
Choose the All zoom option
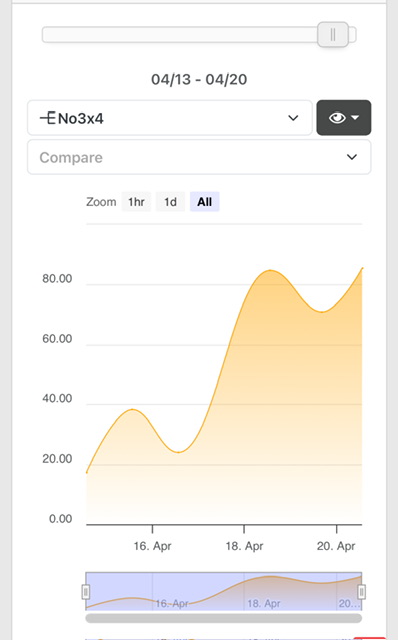tap(205, 202)
